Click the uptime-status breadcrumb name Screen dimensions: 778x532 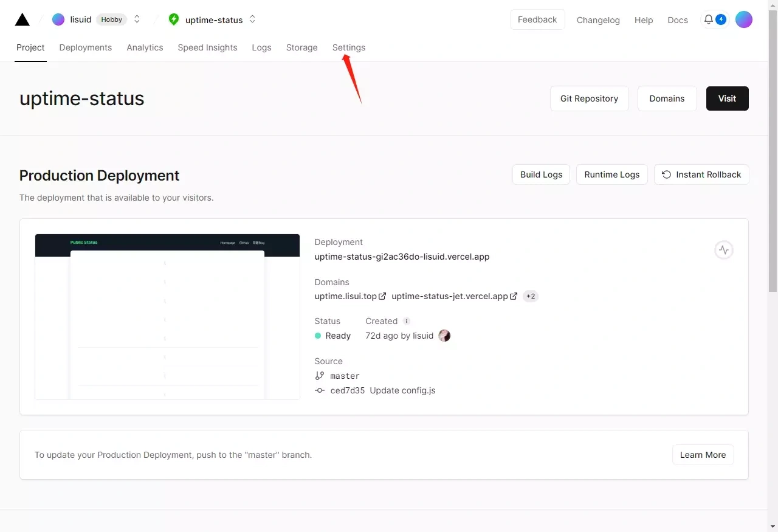pos(214,19)
